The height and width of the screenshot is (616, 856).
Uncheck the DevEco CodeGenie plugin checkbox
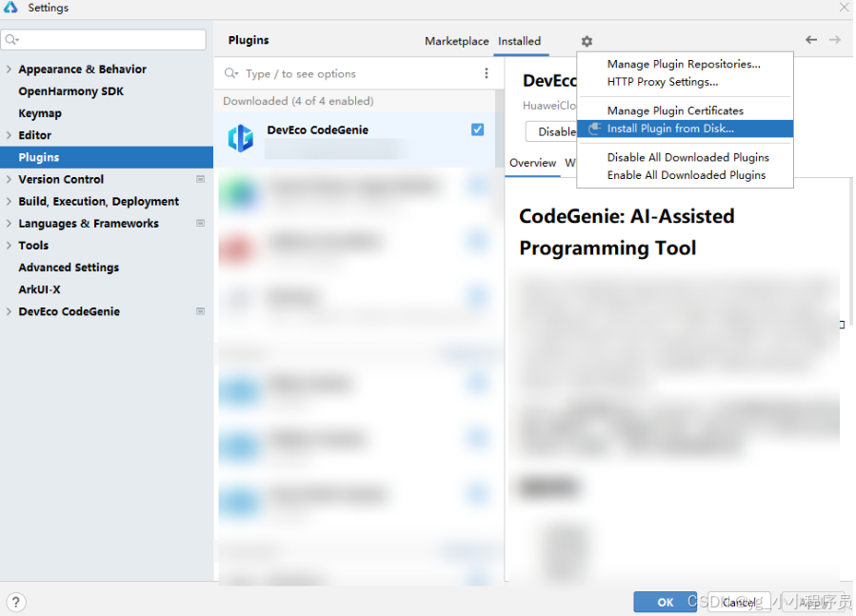point(479,129)
